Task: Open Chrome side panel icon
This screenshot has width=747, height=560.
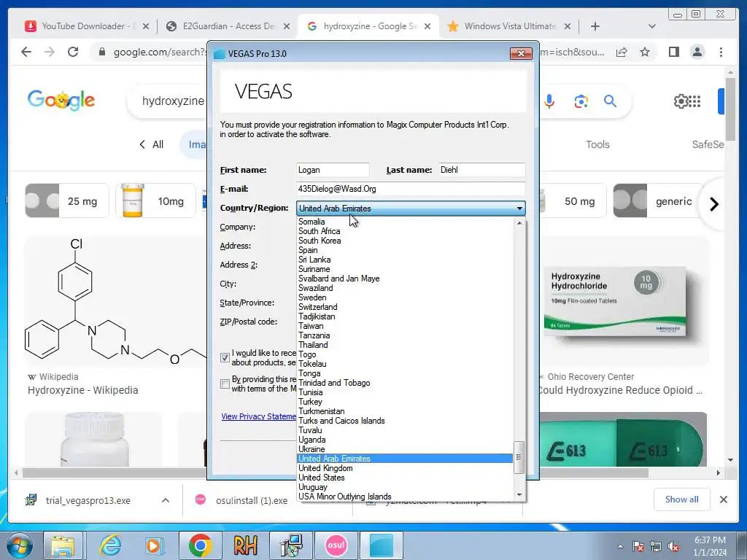Action: tap(673, 52)
